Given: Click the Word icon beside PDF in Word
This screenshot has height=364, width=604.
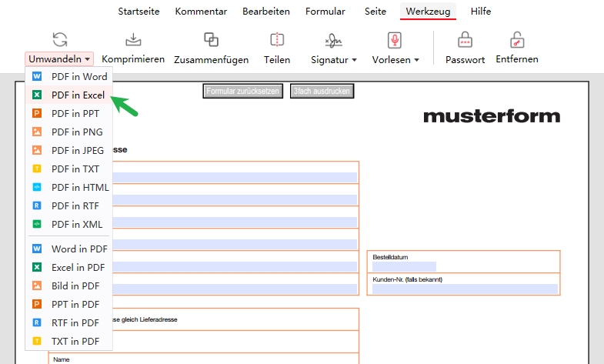Looking at the screenshot, I should [x=37, y=76].
